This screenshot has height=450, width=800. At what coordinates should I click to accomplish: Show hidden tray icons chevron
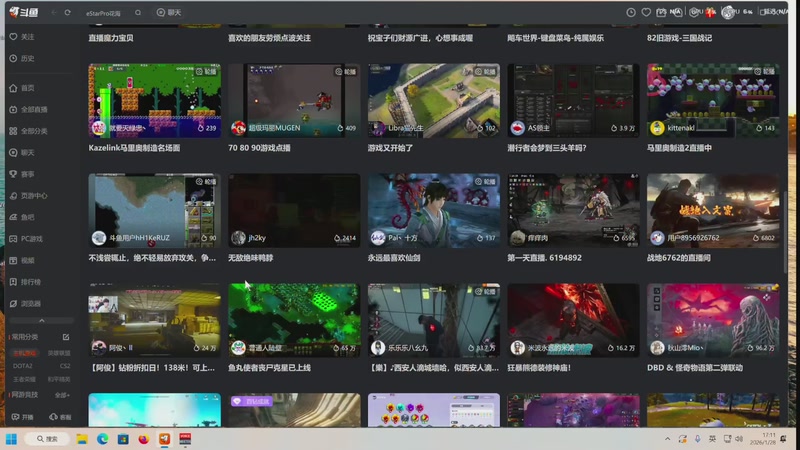point(667,439)
